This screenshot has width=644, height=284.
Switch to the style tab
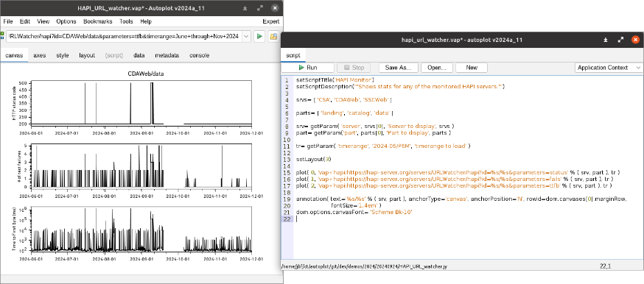click(63, 55)
